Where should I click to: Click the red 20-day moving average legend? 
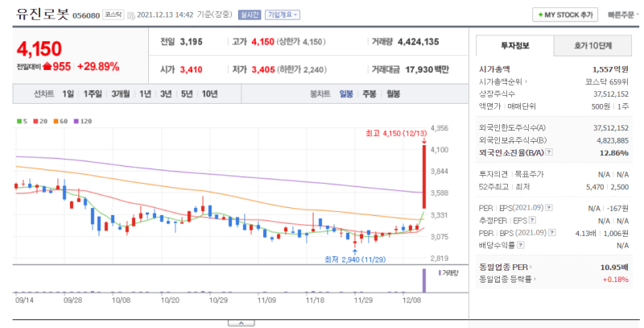(x=40, y=121)
